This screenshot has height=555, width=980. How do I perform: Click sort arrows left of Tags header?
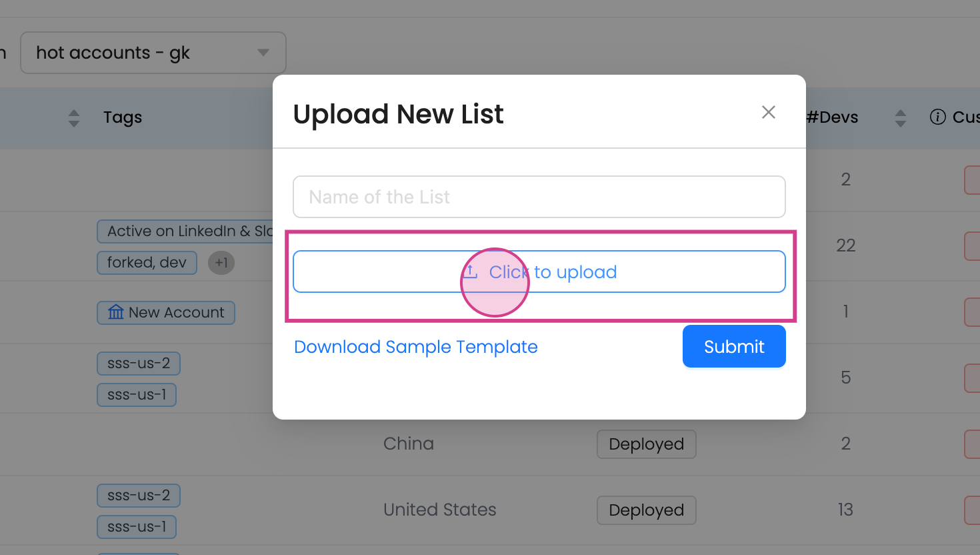[74, 118]
